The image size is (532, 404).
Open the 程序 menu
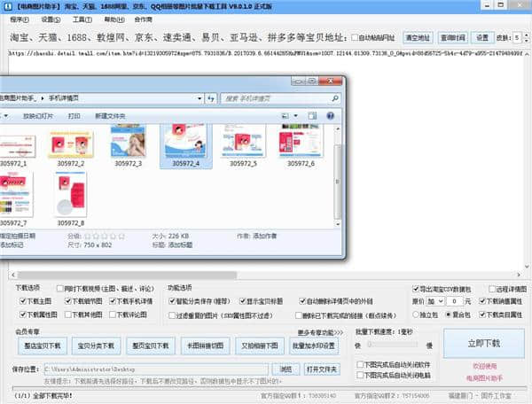click(x=20, y=19)
